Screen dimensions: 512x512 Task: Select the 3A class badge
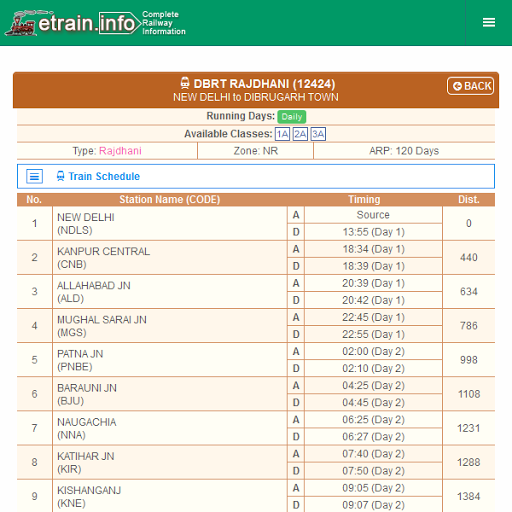[318, 134]
